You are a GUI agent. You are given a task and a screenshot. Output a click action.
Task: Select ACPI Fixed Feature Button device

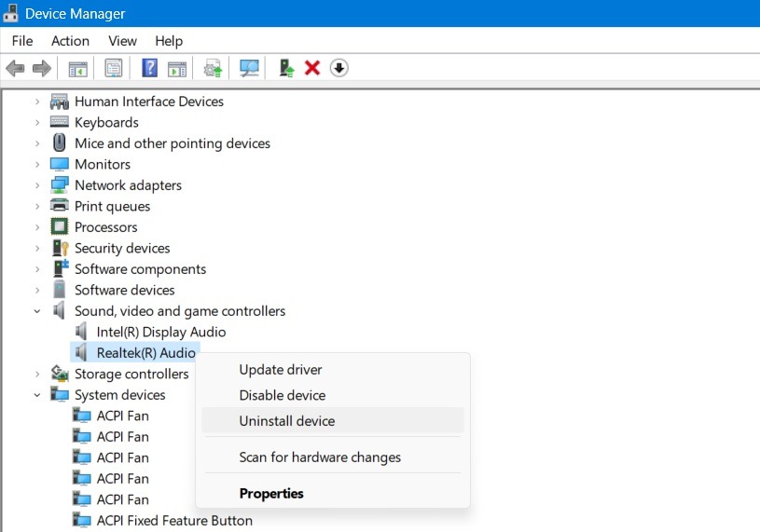coord(174,521)
